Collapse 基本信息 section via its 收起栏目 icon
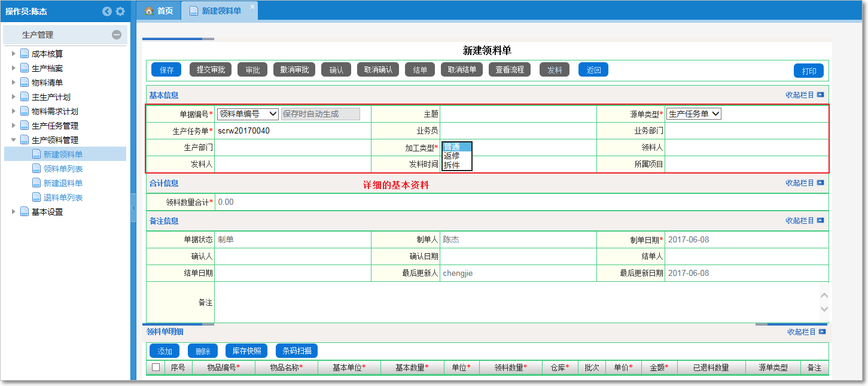The height and width of the screenshot is (386, 868). tap(821, 95)
